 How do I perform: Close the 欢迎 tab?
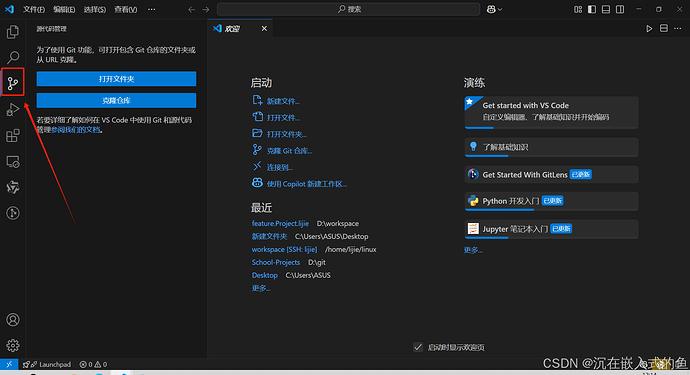(x=264, y=29)
